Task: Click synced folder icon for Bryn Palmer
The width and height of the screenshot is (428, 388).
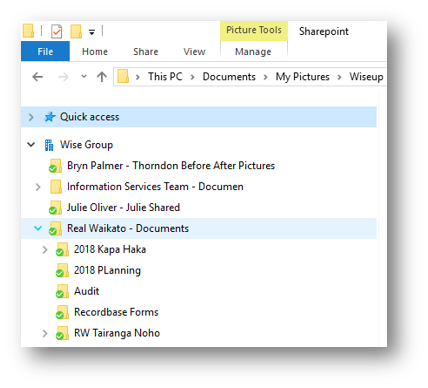Action: pyautogui.click(x=55, y=166)
